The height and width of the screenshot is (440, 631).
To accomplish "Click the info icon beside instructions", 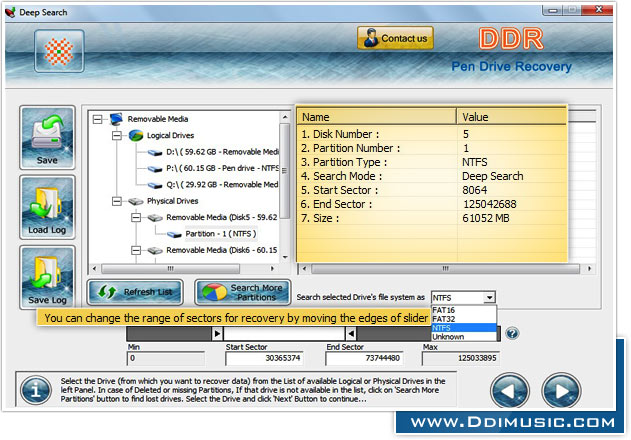I will [36, 390].
